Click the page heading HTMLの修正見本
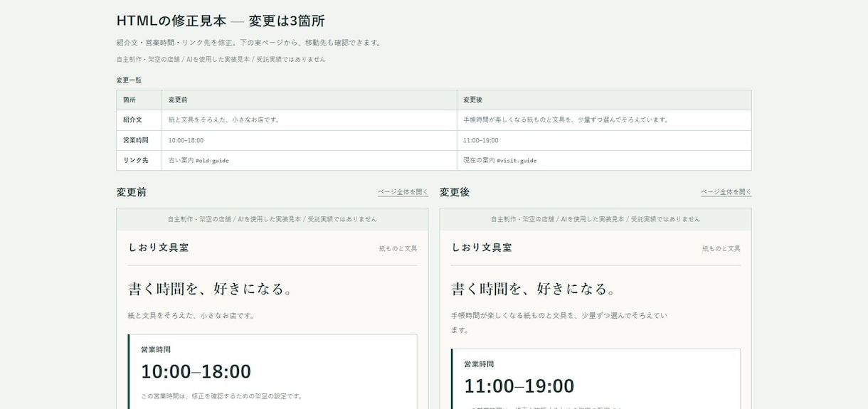 tap(221, 21)
